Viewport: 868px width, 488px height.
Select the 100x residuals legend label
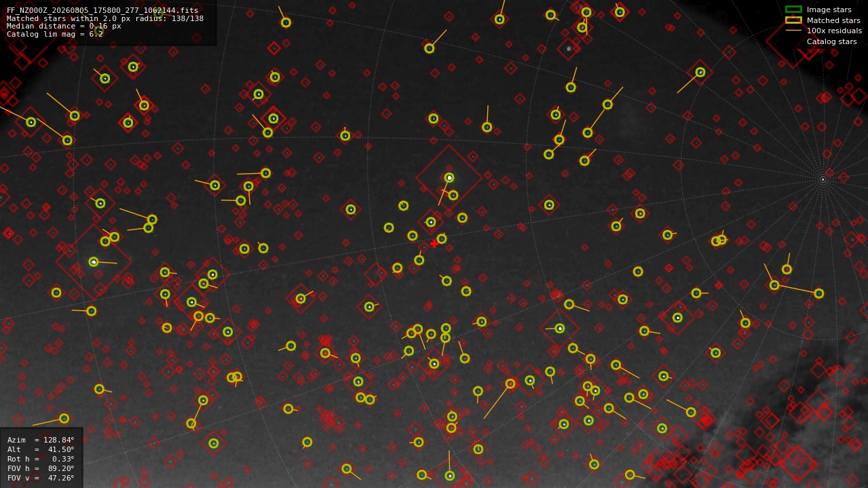tap(834, 31)
